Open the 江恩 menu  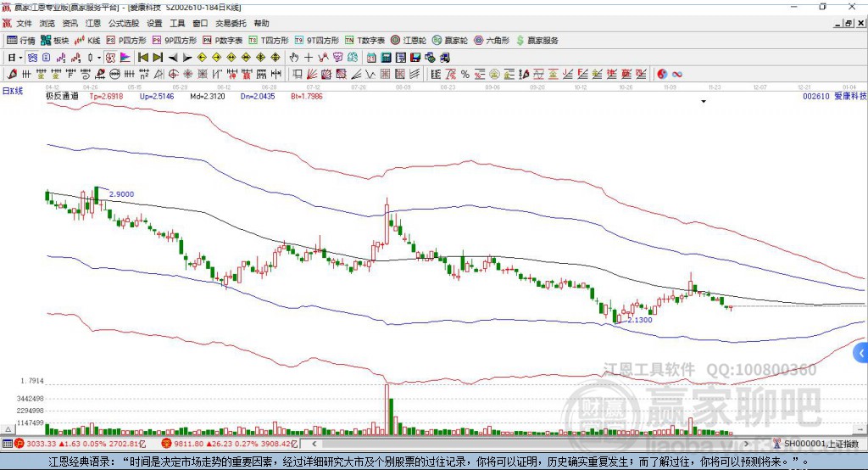tap(93, 23)
